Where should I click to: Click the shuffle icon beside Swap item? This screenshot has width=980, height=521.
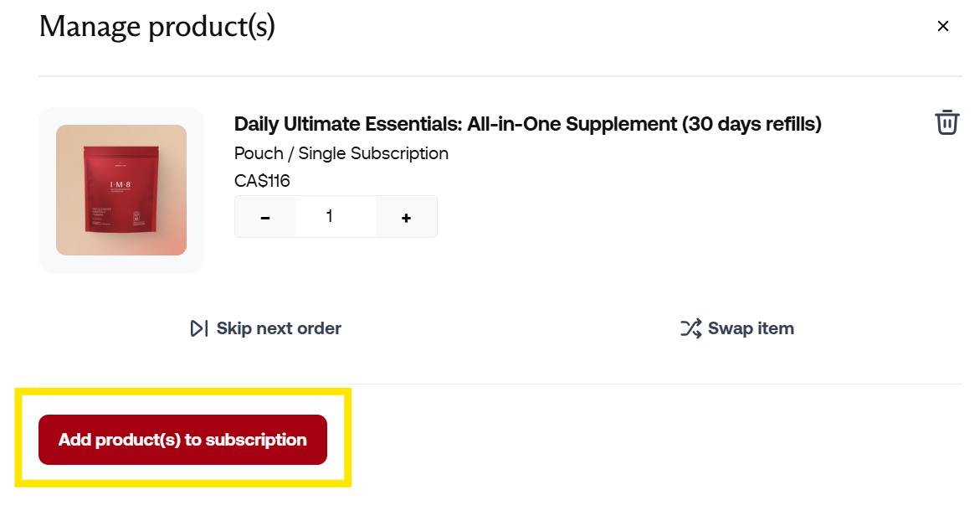pyautogui.click(x=691, y=328)
